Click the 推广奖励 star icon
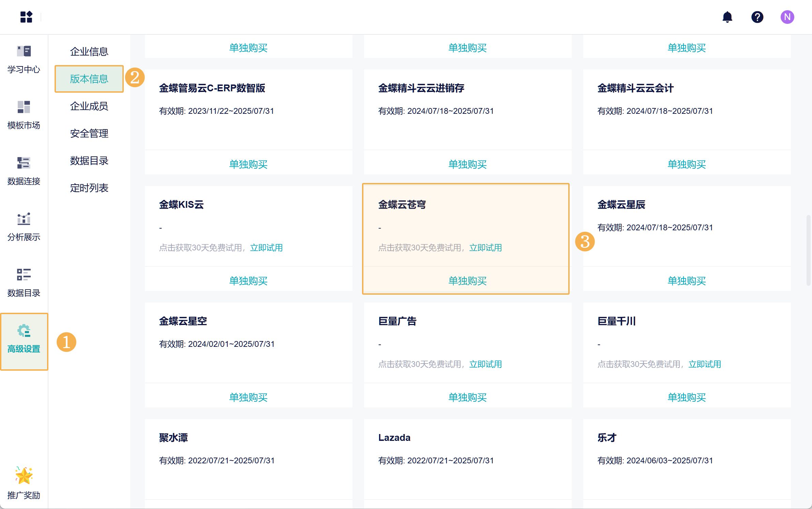 (x=24, y=476)
